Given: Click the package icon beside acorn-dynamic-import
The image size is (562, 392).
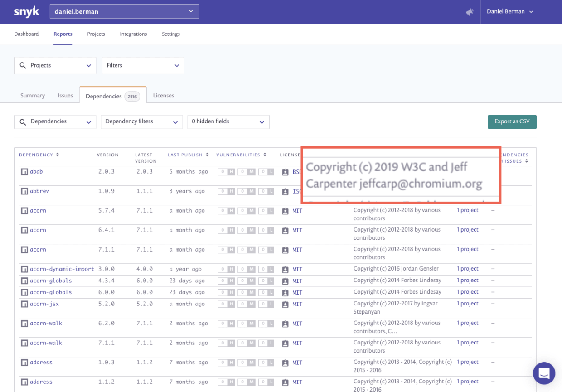Looking at the screenshot, I should coord(24,269).
